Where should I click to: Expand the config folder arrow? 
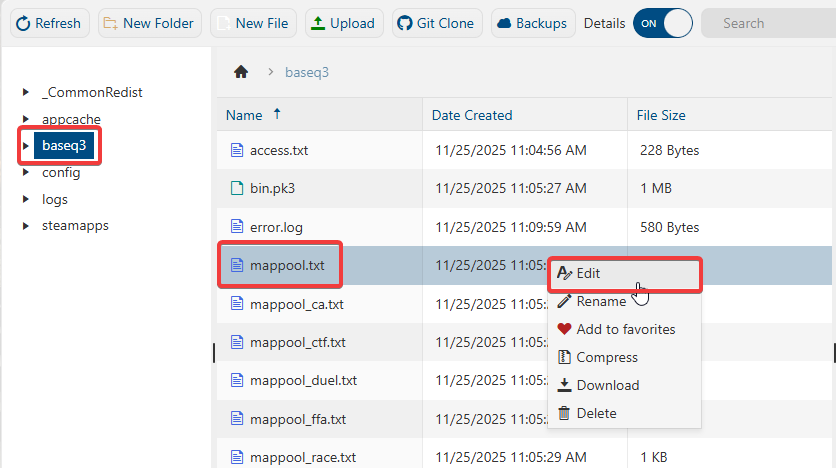pyautogui.click(x=26, y=173)
